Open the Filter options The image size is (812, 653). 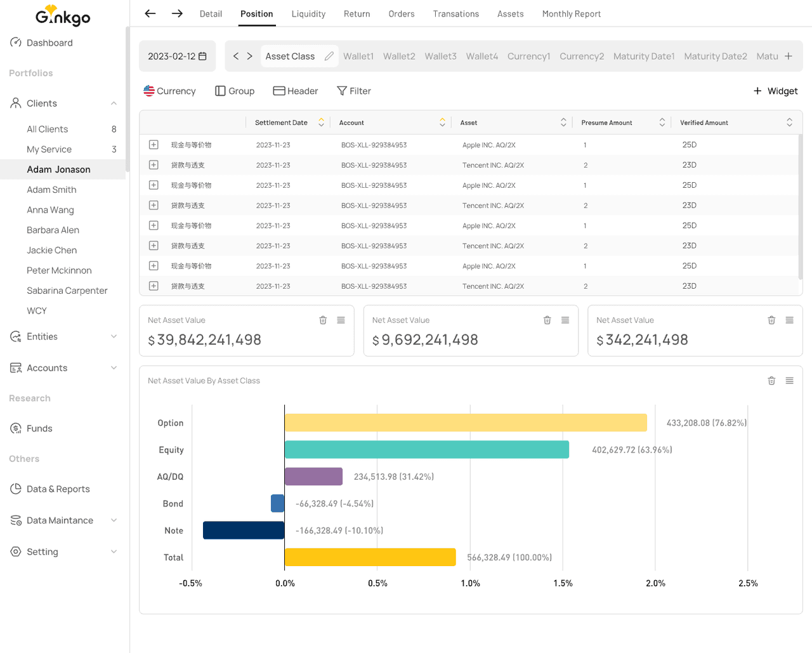click(354, 91)
